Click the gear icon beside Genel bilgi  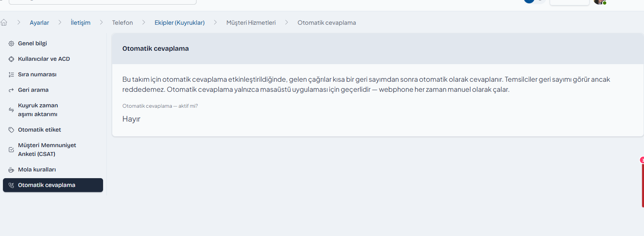(11, 44)
